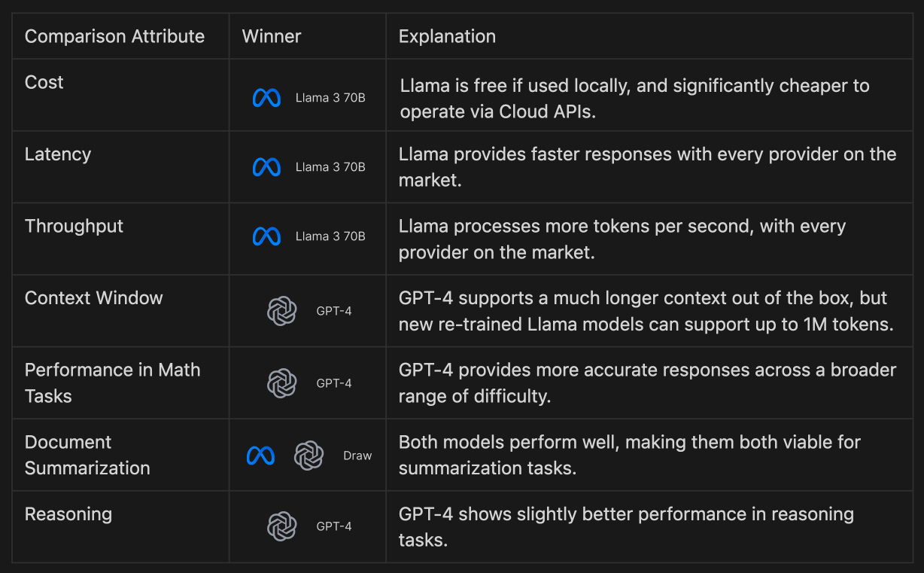
Task: Click the Llama 3 70B label in Cost row
Action: point(330,98)
